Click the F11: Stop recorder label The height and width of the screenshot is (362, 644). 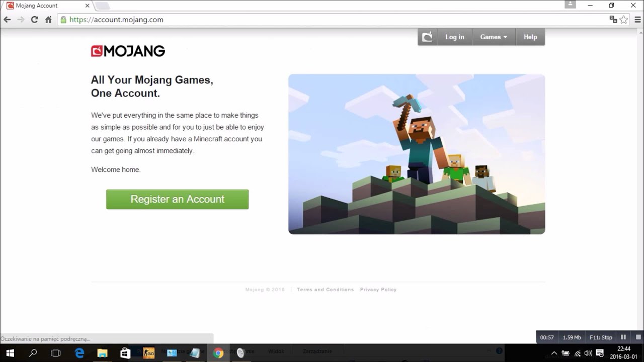(x=601, y=337)
